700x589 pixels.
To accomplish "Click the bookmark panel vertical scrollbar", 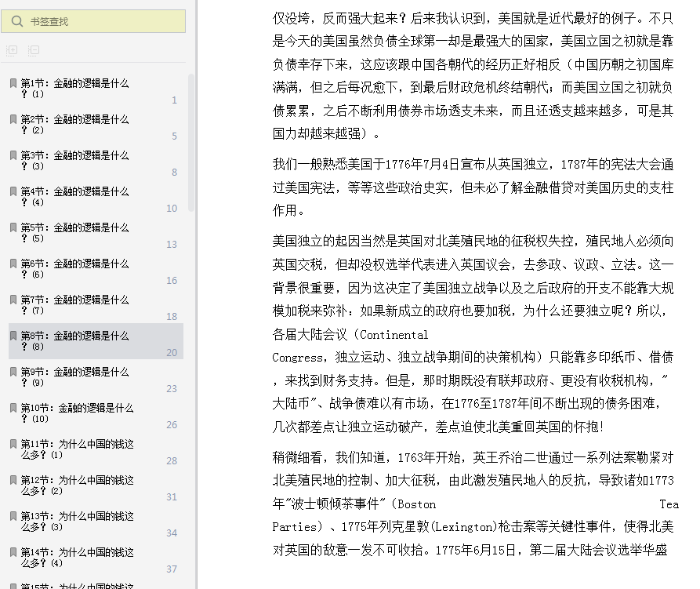I will point(191,142).
